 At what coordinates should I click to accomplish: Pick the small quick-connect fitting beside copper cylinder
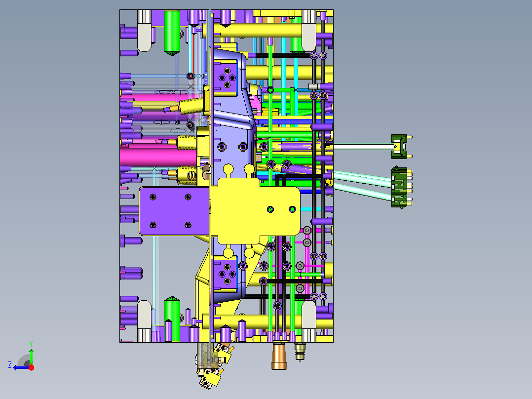(299, 352)
